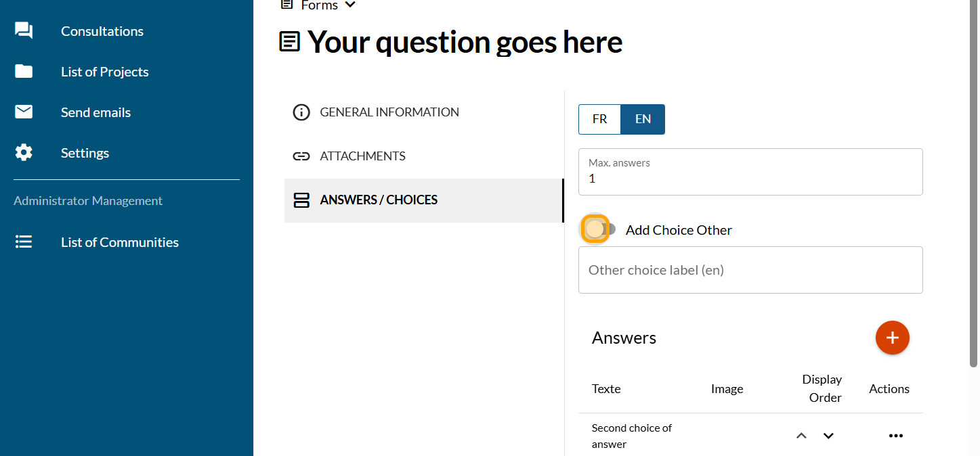This screenshot has width=980, height=456.
Task: Expand the Forms breadcrumb dropdown
Action: point(350,5)
